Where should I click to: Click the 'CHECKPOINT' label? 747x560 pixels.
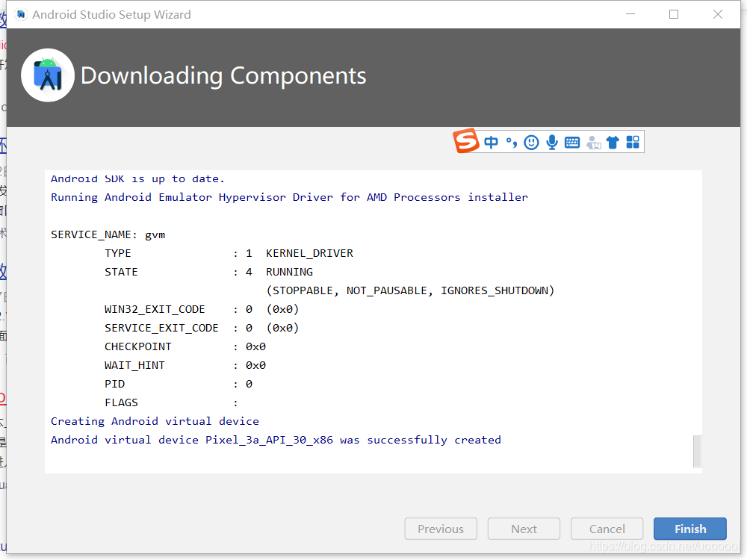tap(137, 346)
